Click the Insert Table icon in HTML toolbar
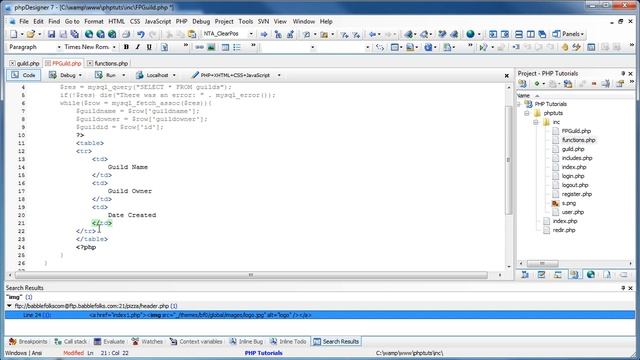Image resolution: width=640 pixels, height=360 pixels. 225,47
